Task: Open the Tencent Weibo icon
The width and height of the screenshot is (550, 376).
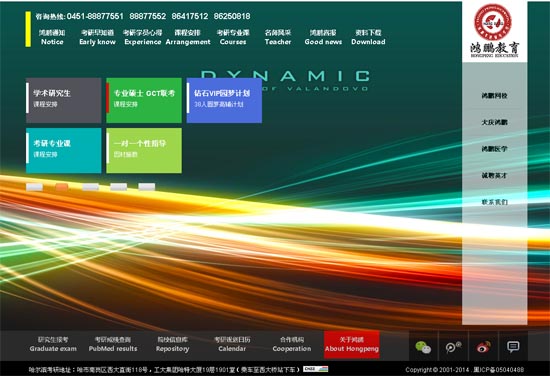Action: pos(453,347)
